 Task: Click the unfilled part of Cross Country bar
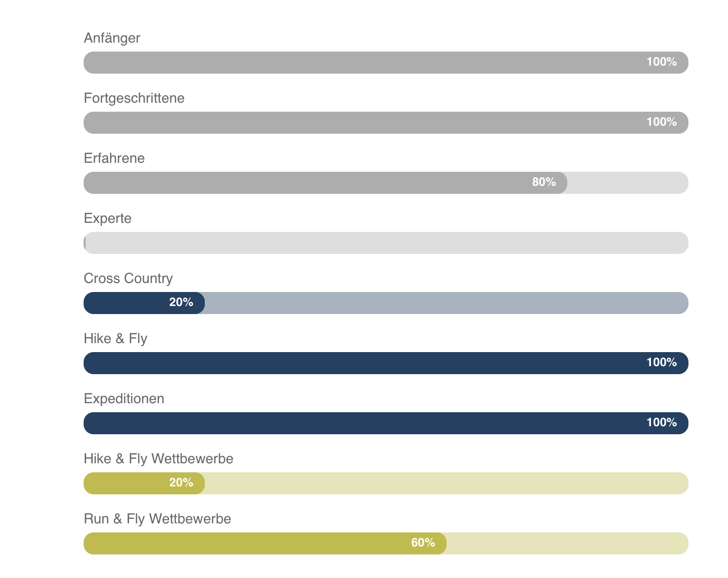(x=446, y=303)
